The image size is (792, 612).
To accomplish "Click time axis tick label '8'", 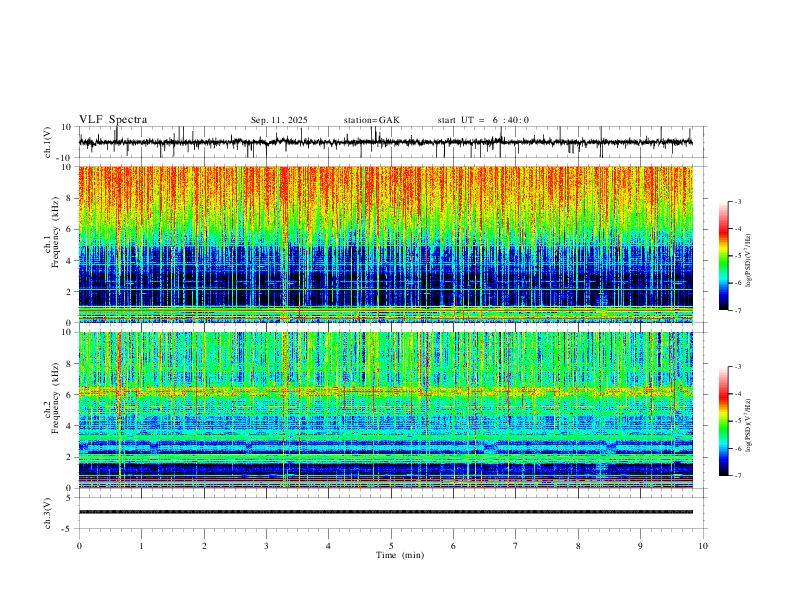I will [x=578, y=546].
